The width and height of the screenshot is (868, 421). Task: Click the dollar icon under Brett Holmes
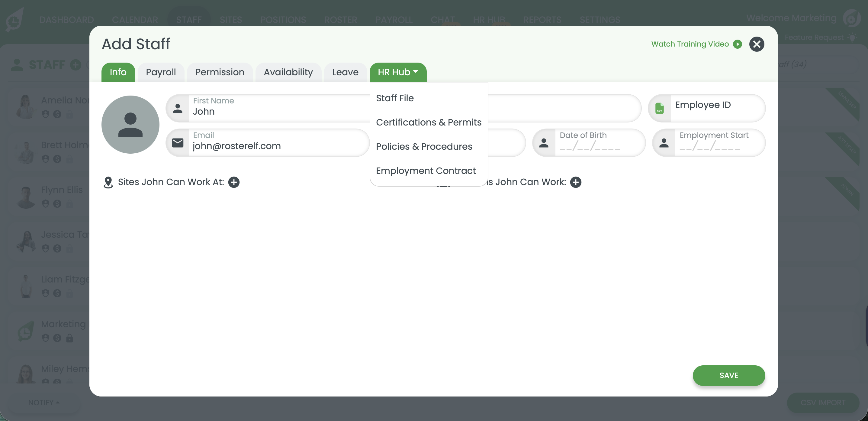pos(58,159)
